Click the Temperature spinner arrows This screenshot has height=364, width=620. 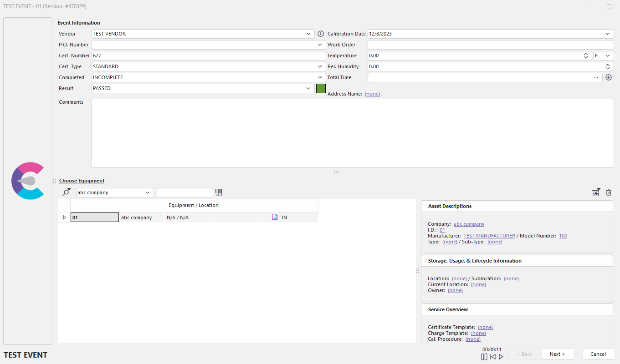coord(586,56)
